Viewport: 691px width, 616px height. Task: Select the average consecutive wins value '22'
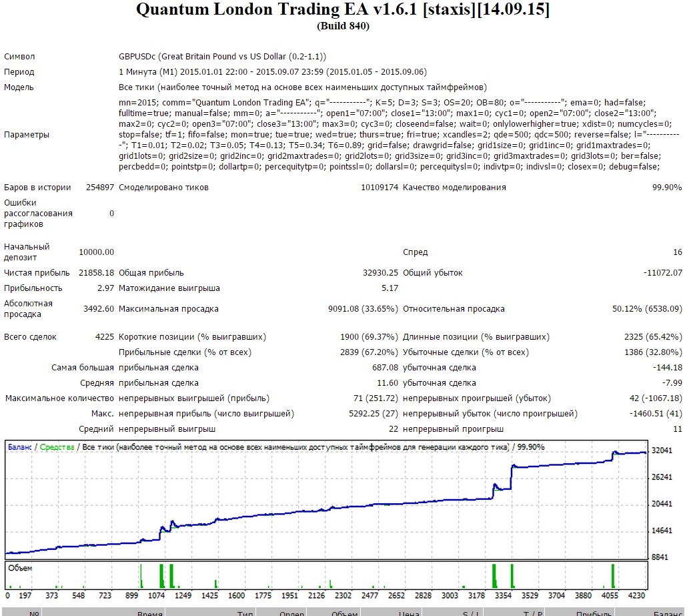tap(394, 429)
